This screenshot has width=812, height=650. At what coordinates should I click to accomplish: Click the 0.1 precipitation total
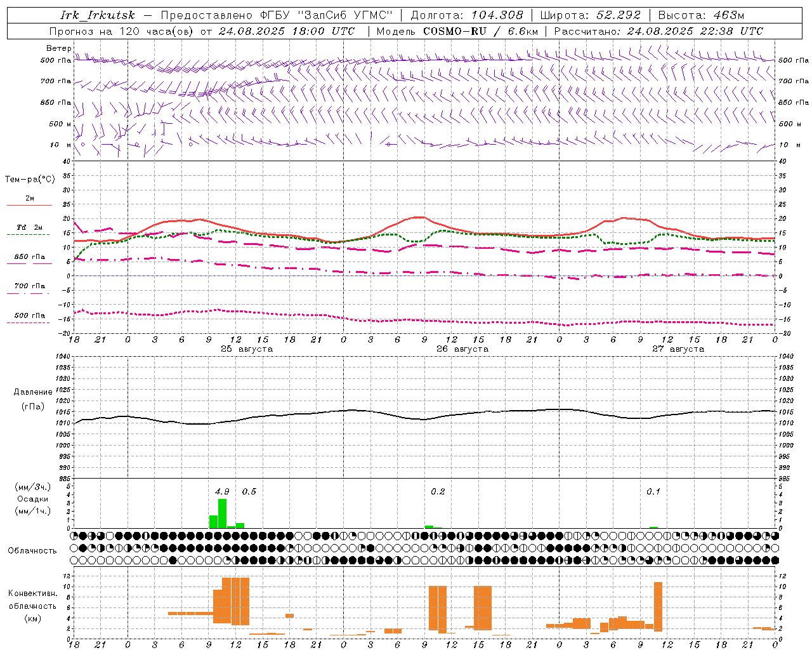tap(653, 491)
